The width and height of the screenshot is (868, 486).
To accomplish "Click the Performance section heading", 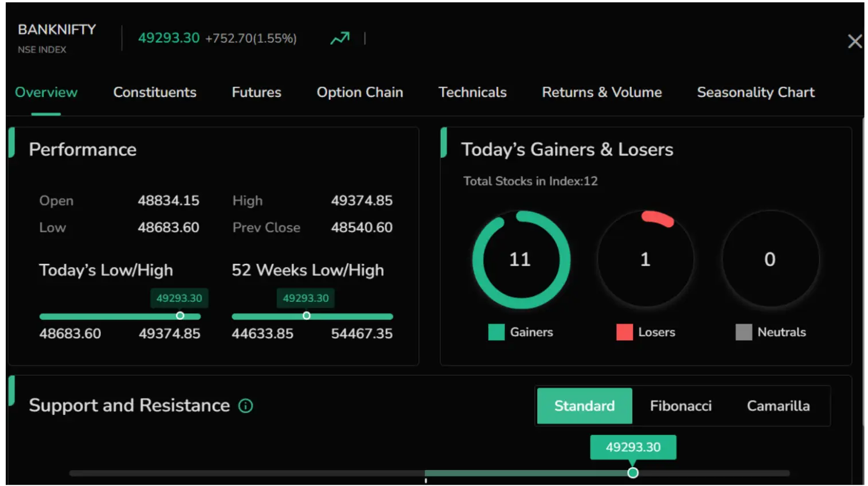I will point(83,150).
